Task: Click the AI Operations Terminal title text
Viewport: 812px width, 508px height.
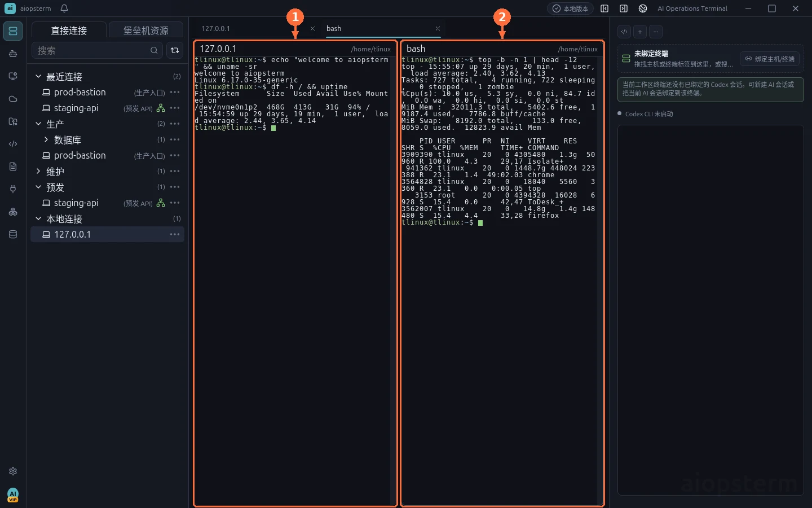Action: click(692, 8)
